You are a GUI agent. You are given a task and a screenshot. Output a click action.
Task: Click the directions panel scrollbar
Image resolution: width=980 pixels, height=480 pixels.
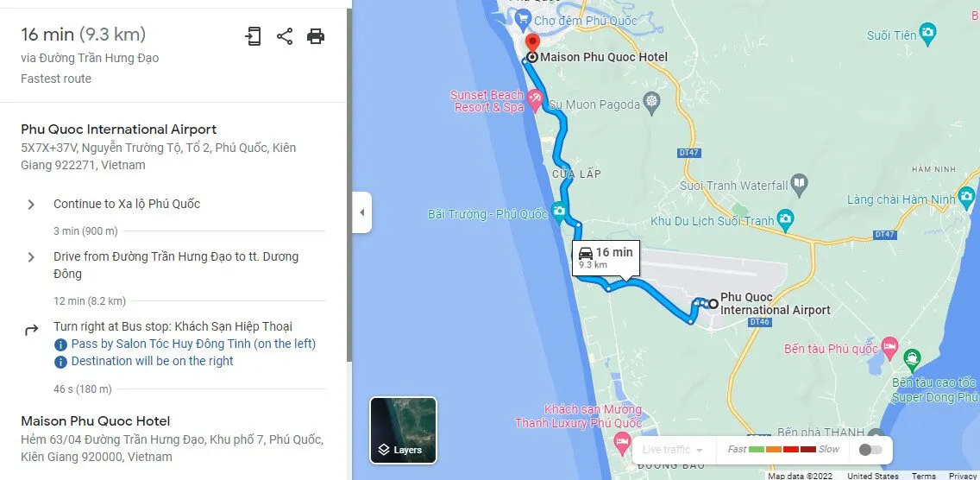coord(349,185)
